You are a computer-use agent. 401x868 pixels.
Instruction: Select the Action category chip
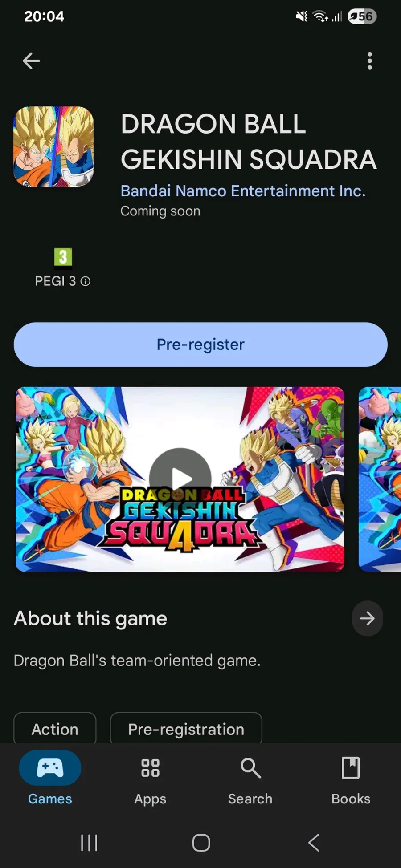55,729
